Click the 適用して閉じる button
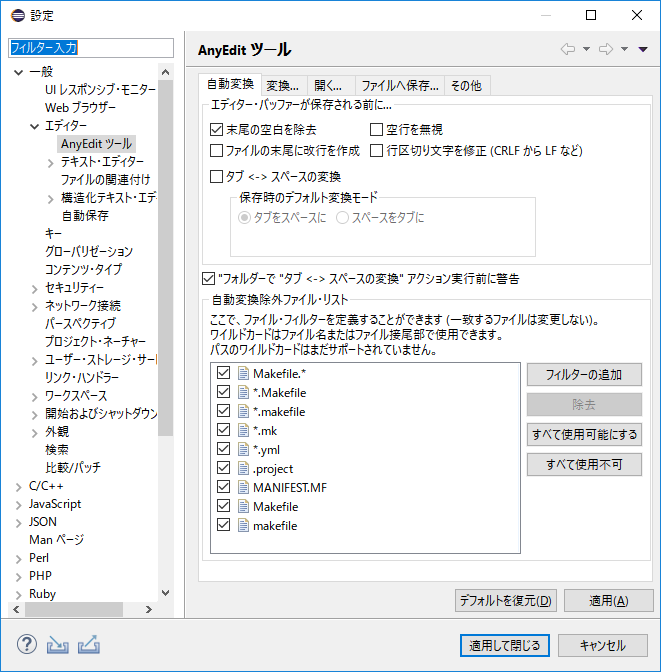 505,645
